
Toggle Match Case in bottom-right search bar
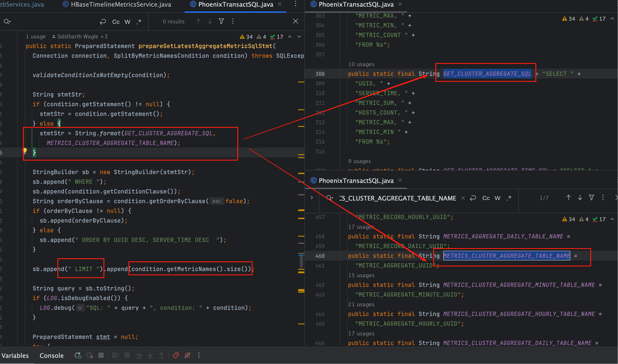click(x=486, y=198)
